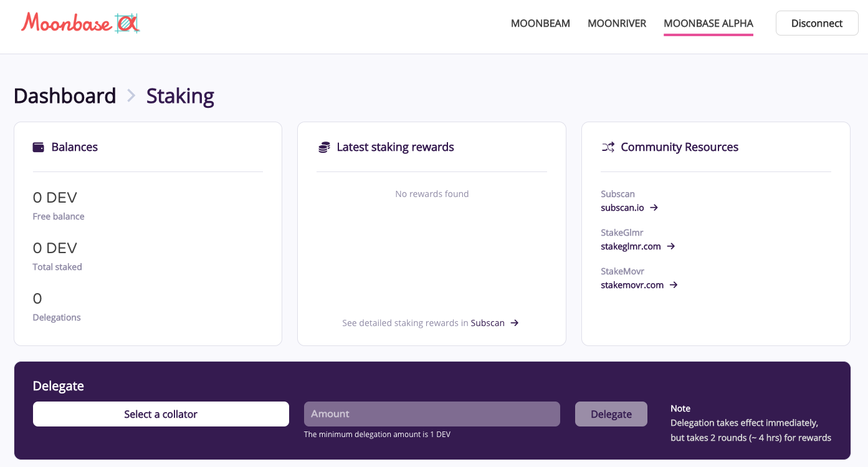The image size is (868, 467).
Task: Open detailed staking rewards in Subscan
Action: [x=487, y=323]
